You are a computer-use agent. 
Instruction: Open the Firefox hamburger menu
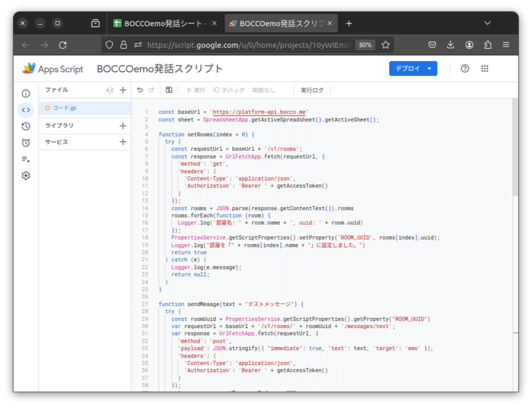[506, 45]
